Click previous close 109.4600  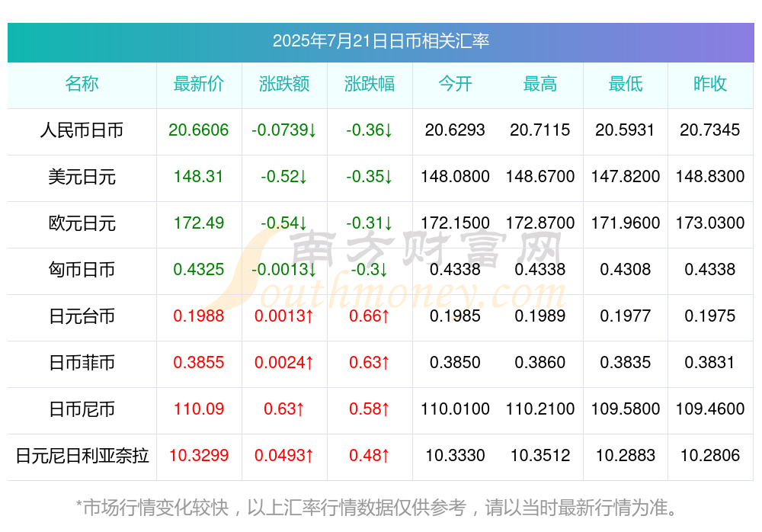click(x=710, y=409)
